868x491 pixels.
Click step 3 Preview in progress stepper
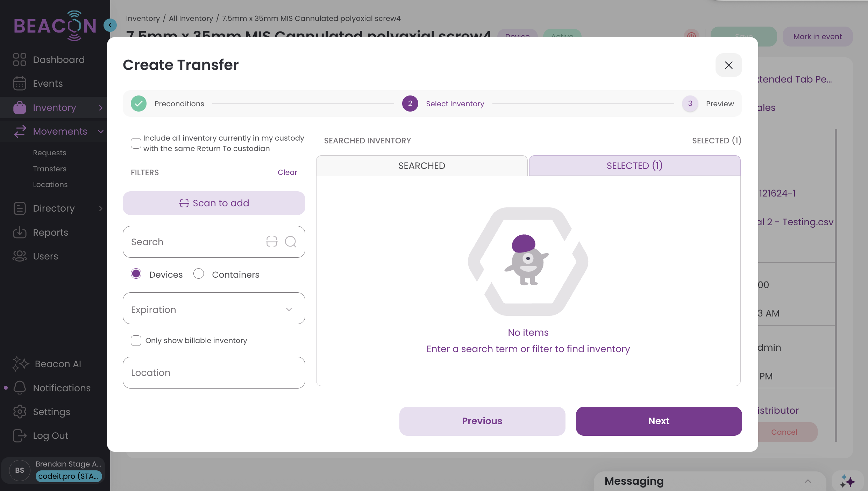click(x=690, y=104)
